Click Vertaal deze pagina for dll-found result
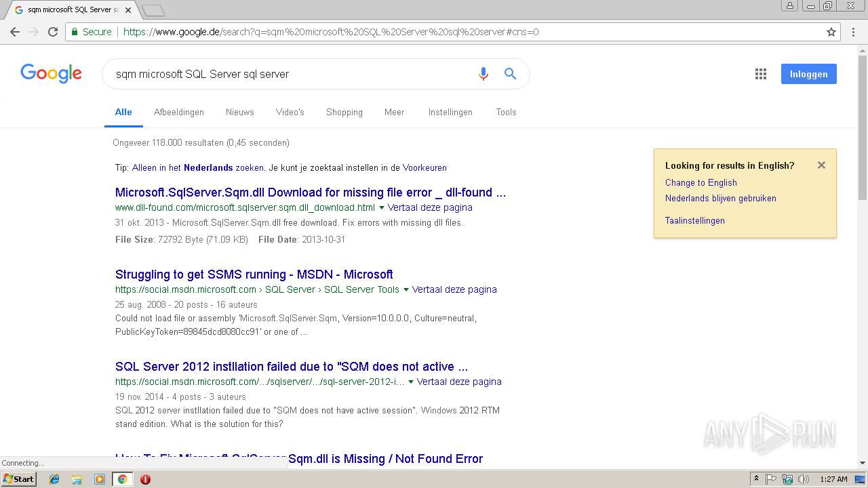Image resolution: width=868 pixels, height=488 pixels. [430, 208]
